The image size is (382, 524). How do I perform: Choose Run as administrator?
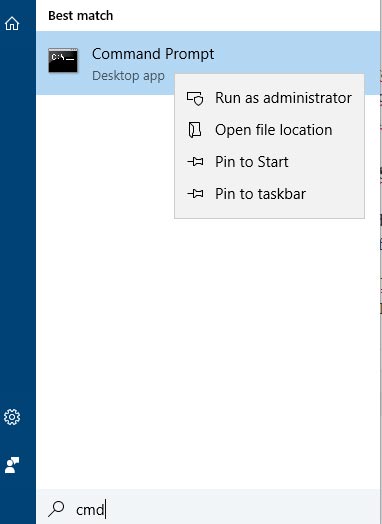269,98
